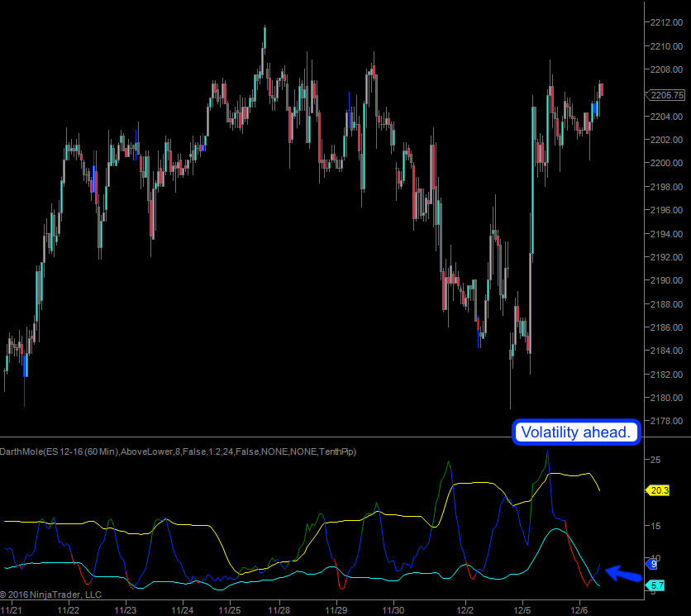Viewport: 691px width, 616px height.
Task: Click the DarthMole indicator label
Action: click(x=178, y=451)
